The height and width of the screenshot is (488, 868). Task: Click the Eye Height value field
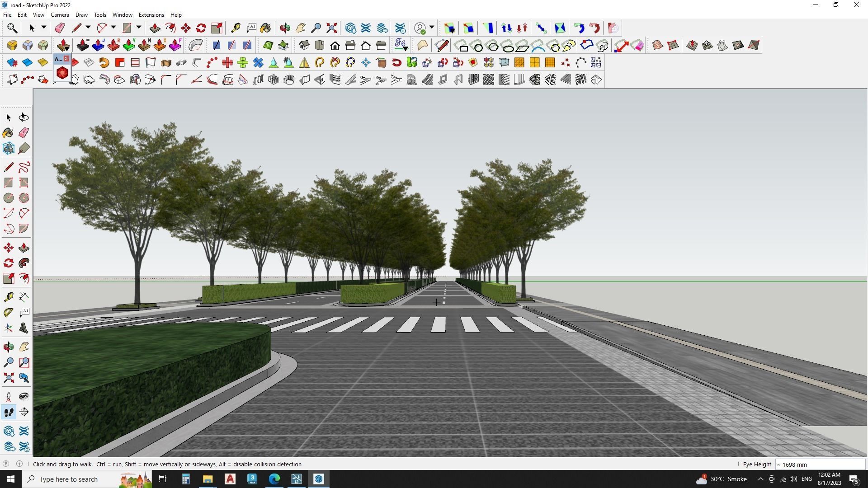(x=820, y=465)
